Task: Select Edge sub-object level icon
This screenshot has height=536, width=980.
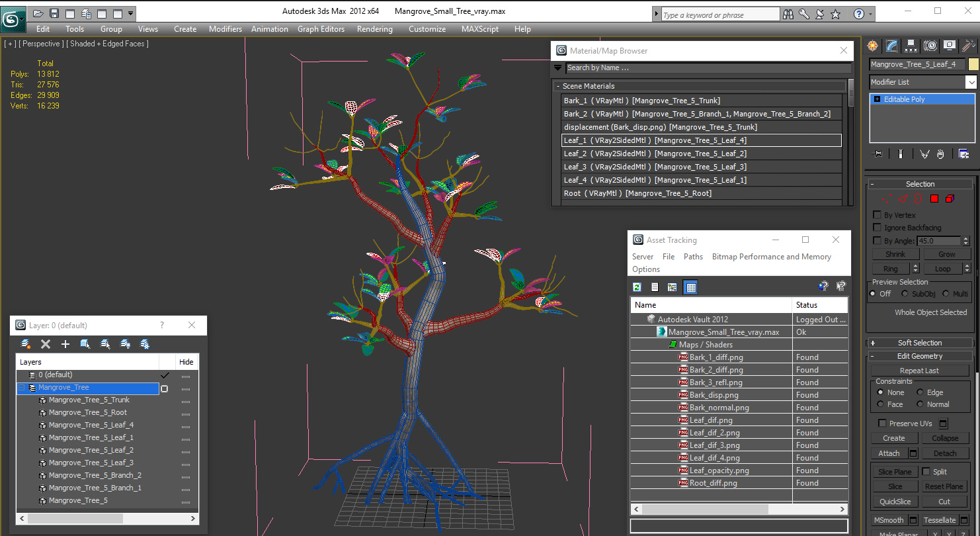Action: point(903,199)
